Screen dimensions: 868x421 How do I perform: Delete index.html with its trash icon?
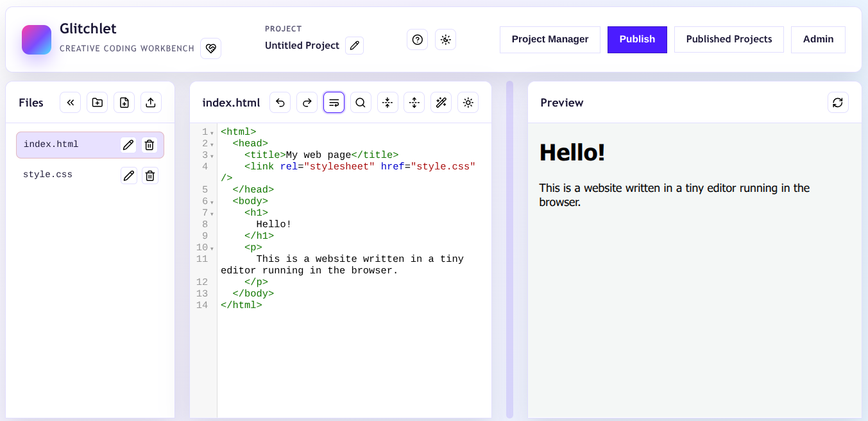[149, 145]
